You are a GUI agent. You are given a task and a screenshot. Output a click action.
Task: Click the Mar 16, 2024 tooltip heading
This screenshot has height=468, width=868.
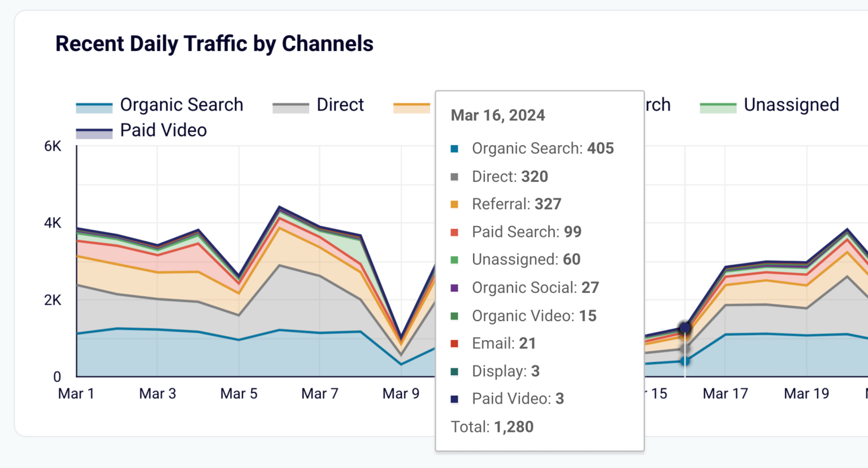498,116
